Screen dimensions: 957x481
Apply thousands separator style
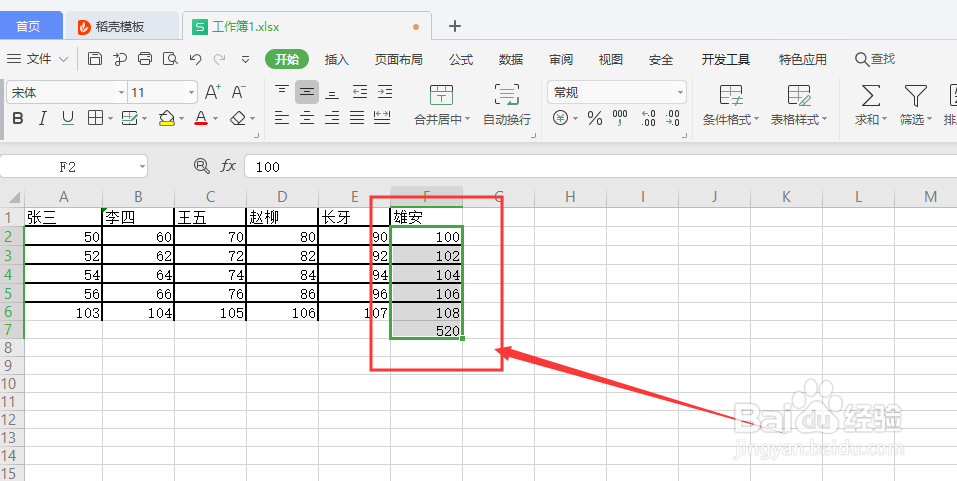coord(620,118)
